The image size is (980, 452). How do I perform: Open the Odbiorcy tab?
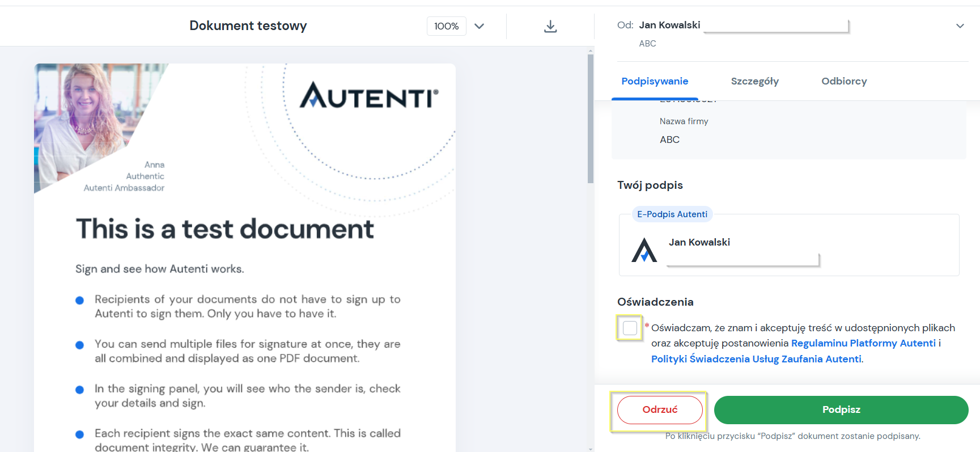click(844, 81)
